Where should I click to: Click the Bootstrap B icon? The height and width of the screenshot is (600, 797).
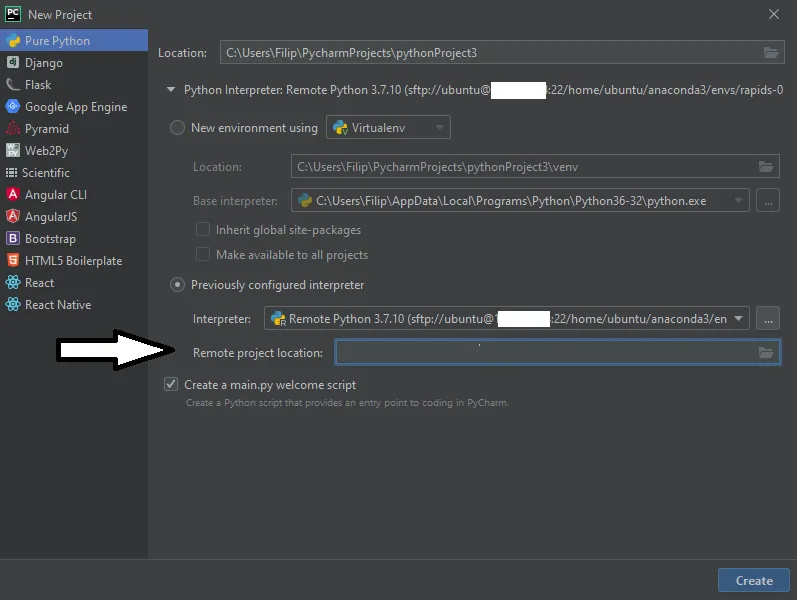click(13, 238)
